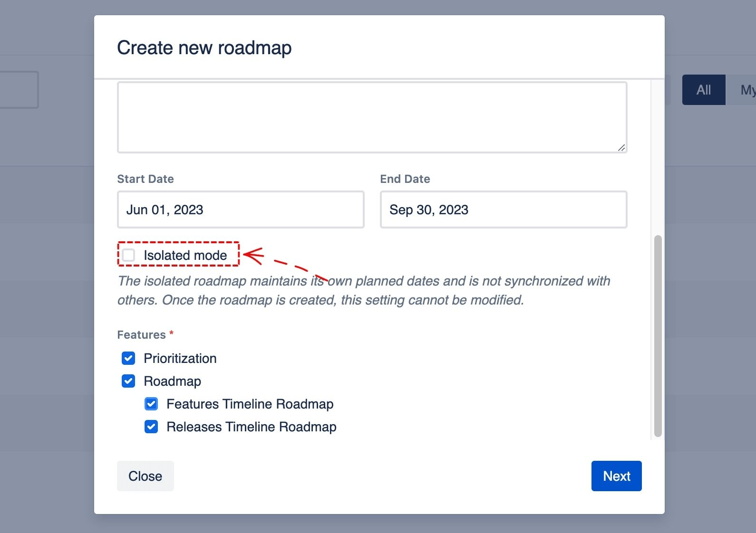Switch to the My tab

click(747, 89)
